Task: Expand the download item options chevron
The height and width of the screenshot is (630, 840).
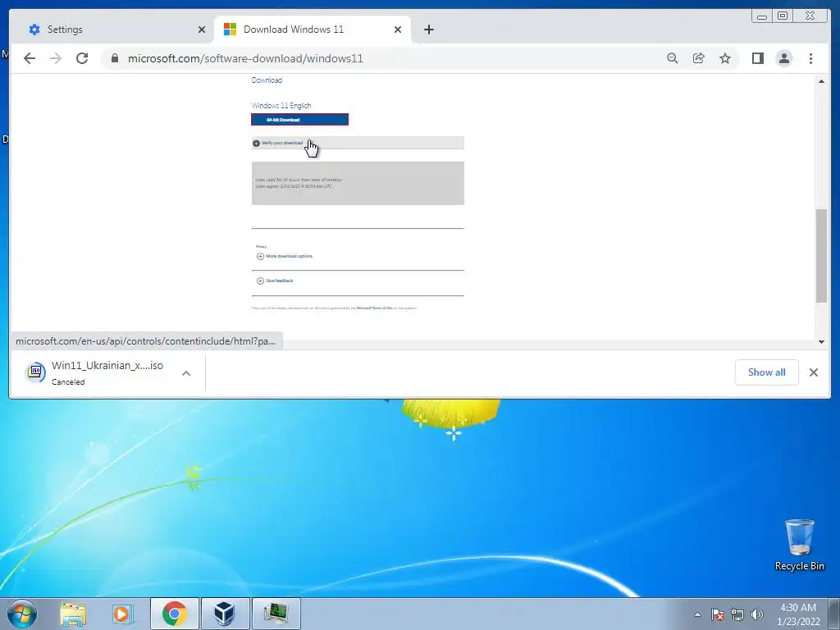Action: point(186,373)
